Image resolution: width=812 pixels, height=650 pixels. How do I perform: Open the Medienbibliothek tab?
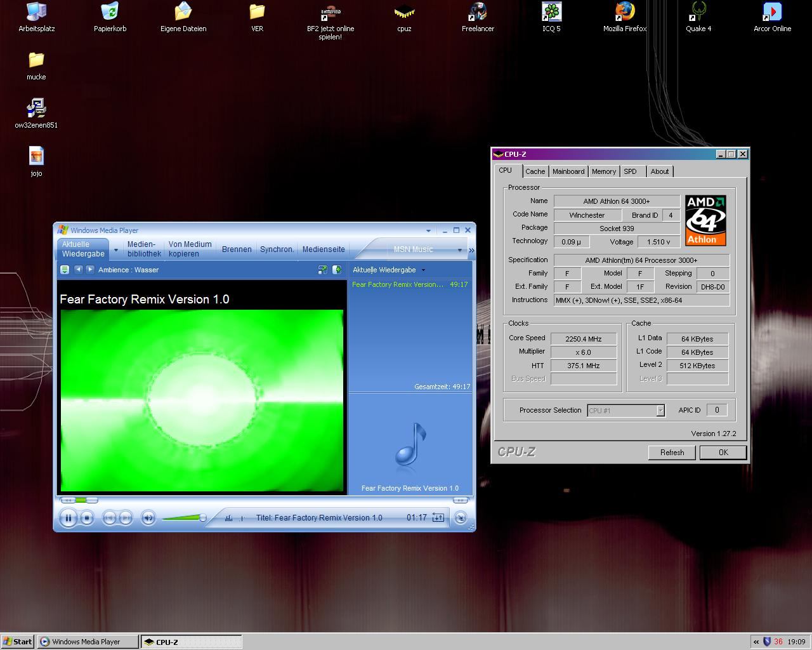coord(144,249)
